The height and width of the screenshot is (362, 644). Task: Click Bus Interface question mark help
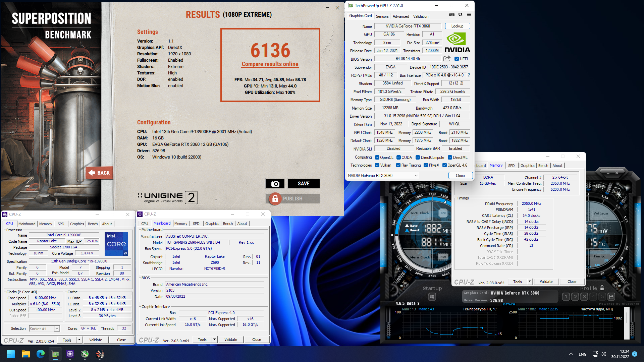469,75
